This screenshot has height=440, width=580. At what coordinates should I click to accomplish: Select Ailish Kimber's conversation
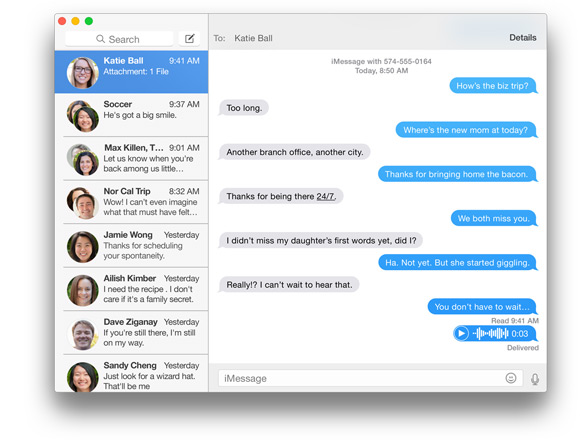pyautogui.click(x=131, y=290)
